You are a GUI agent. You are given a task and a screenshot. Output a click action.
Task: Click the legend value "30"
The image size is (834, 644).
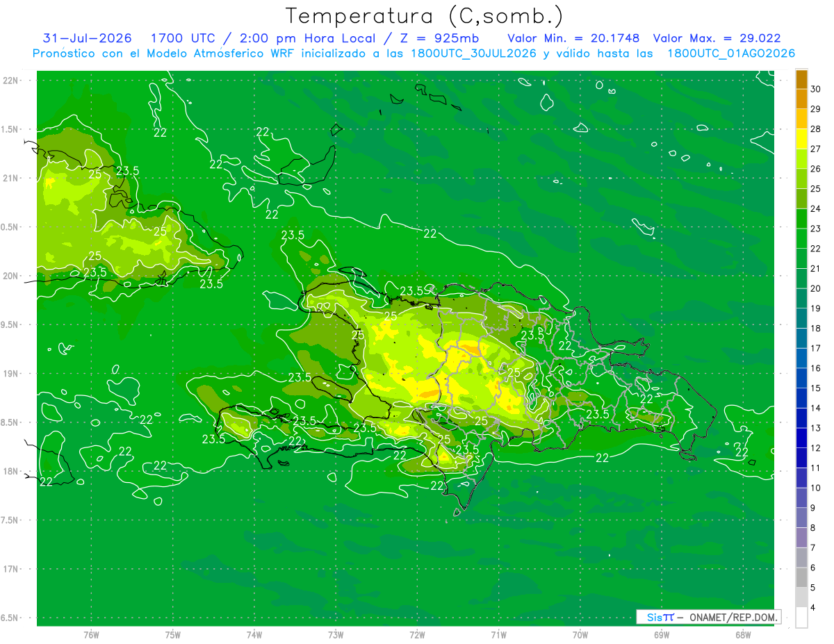click(x=815, y=89)
